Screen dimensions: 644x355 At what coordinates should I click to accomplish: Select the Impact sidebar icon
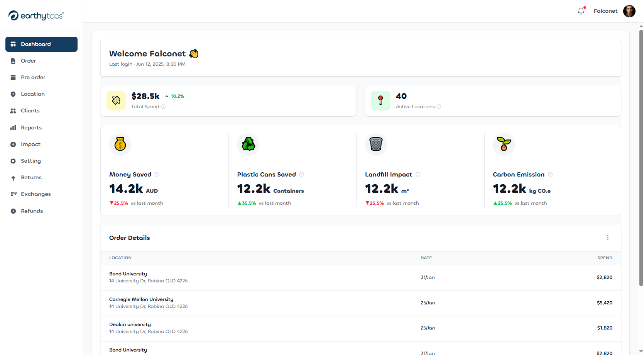click(13, 144)
